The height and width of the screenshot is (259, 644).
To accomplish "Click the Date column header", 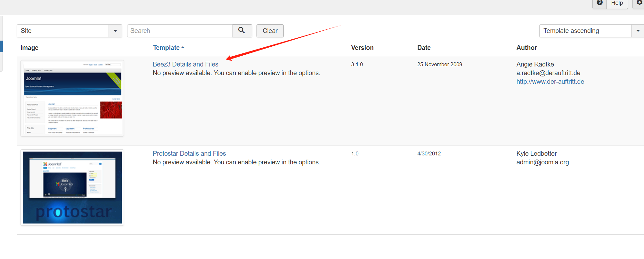I will [424, 48].
